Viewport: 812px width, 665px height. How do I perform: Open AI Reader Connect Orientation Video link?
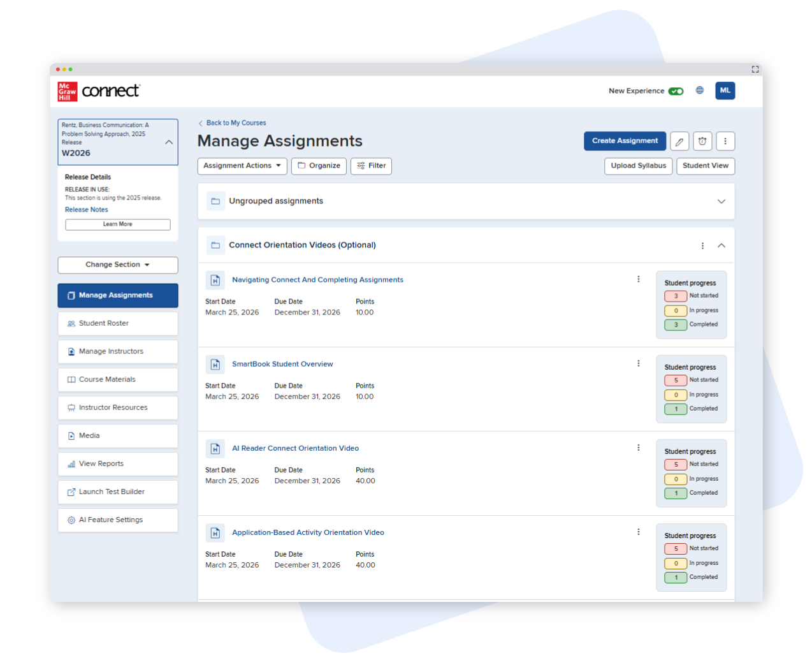(295, 448)
